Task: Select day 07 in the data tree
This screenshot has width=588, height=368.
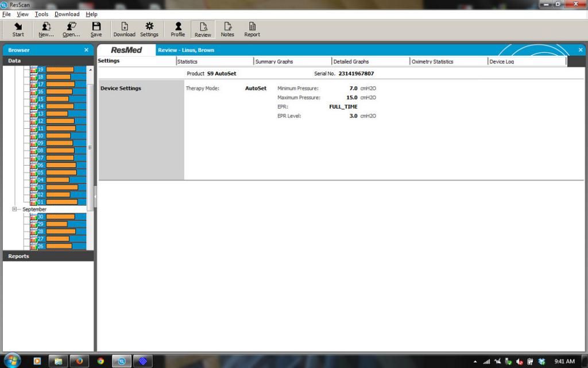Action: [58, 158]
